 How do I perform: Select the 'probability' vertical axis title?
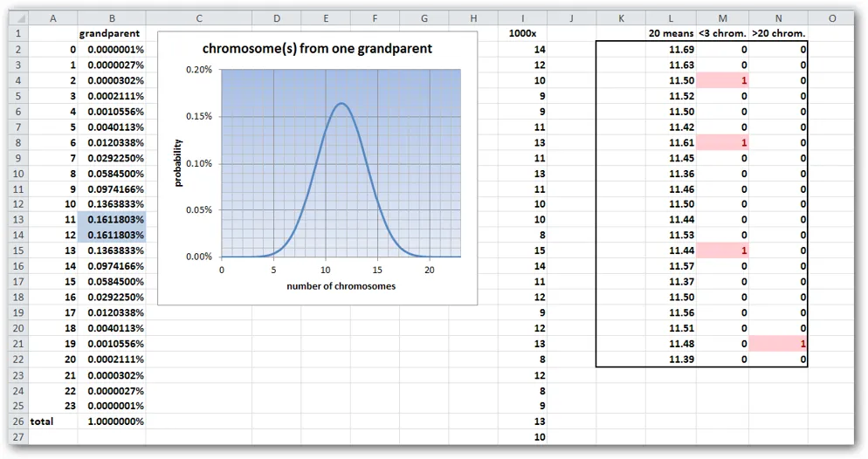pyautogui.click(x=178, y=162)
